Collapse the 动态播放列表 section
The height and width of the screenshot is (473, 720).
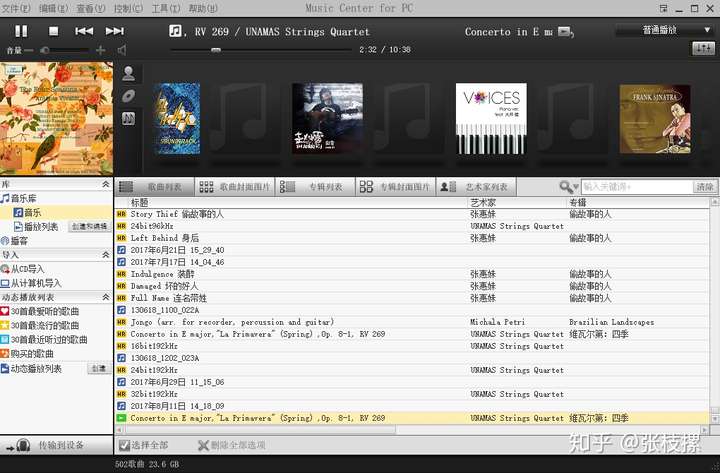pyautogui.click(x=106, y=297)
